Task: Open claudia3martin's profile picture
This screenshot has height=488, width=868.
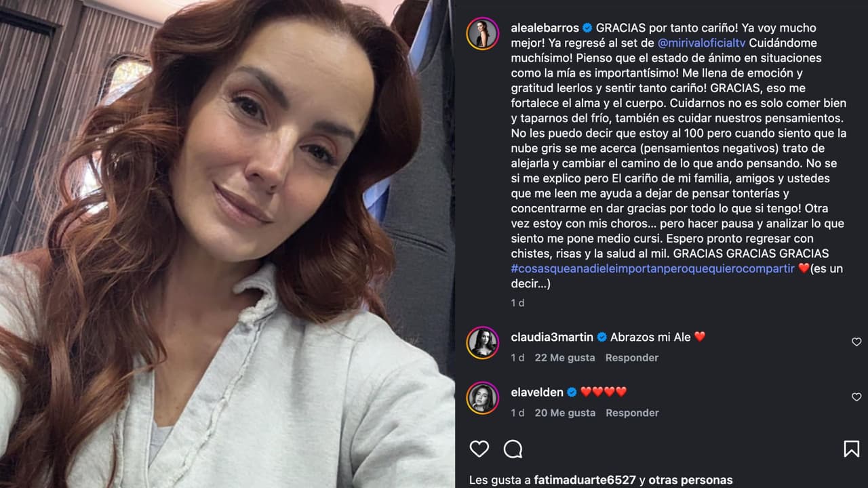Action: tap(483, 343)
